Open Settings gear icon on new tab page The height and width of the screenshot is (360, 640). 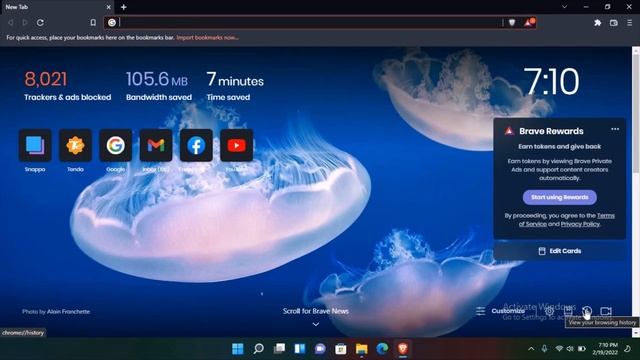coord(549,311)
